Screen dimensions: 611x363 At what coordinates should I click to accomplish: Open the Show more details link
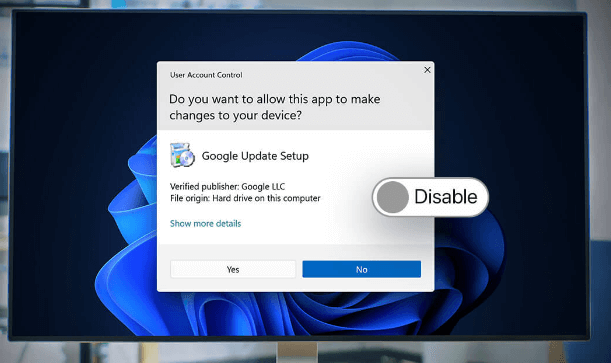(205, 224)
